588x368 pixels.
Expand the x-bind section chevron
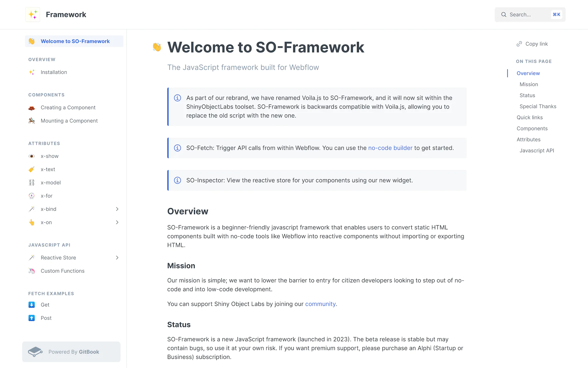[117, 209]
